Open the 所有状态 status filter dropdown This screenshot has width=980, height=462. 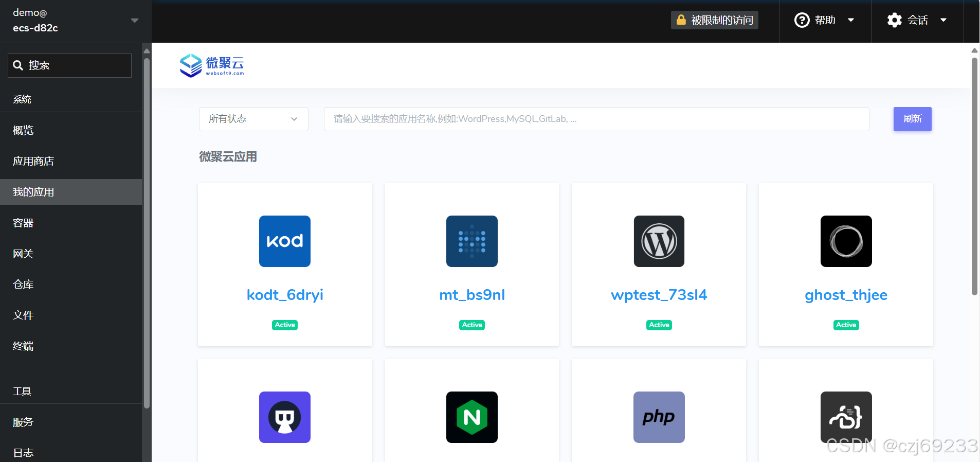click(253, 119)
